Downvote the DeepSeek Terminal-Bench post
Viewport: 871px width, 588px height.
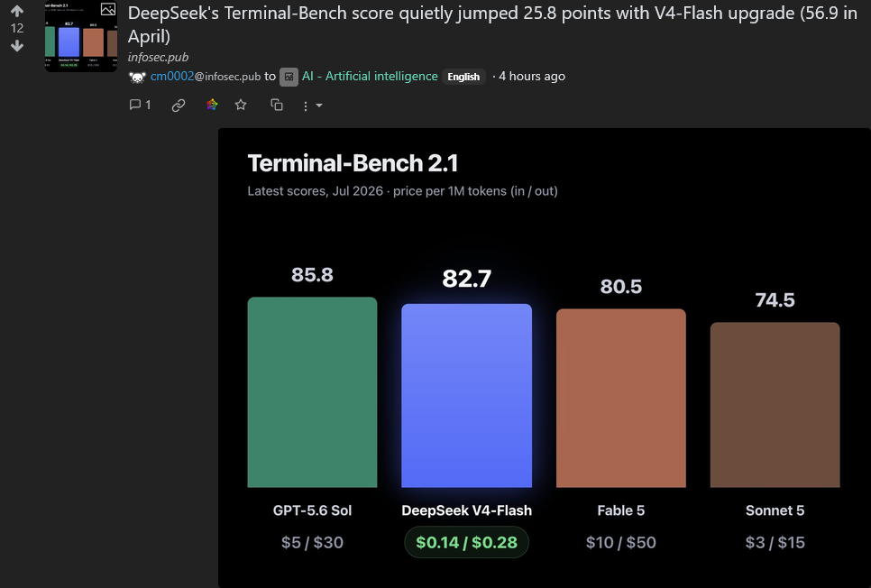(x=17, y=46)
